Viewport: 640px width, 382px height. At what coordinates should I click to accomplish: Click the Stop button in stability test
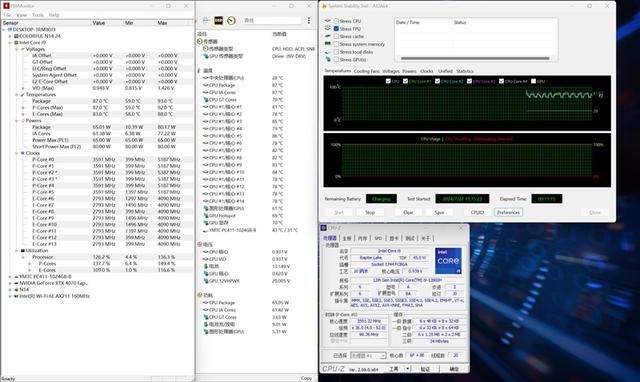(x=370, y=212)
